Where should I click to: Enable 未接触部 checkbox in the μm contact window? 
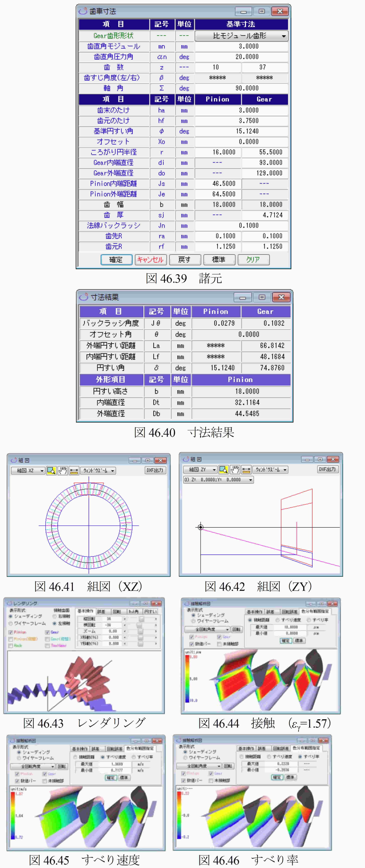pos(219,644)
